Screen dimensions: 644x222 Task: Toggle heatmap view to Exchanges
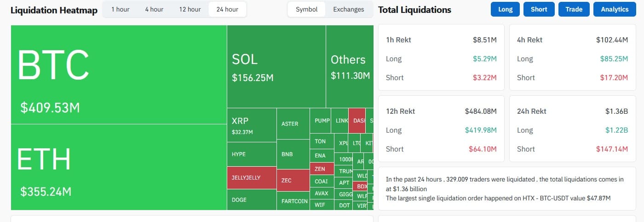(x=348, y=9)
